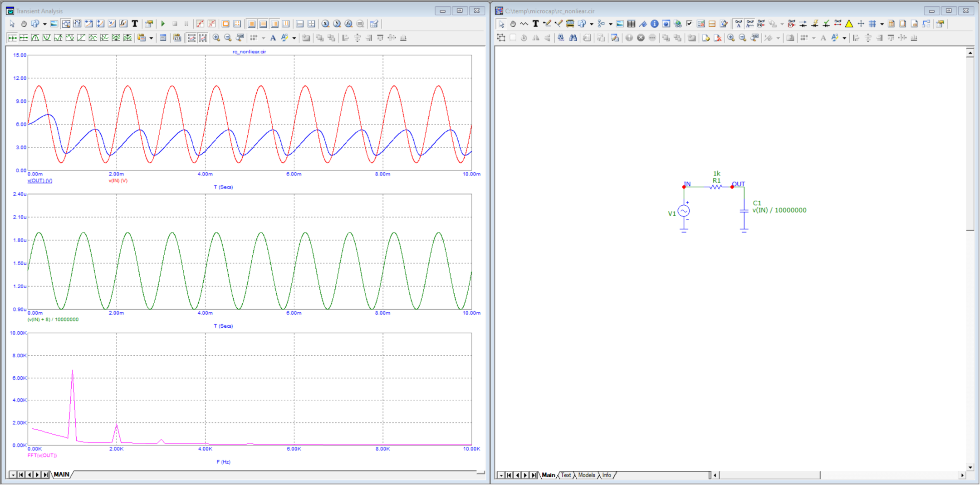Viewport: 980px width, 485px height.
Task: Click the blue Info circle icon
Action: click(x=654, y=24)
